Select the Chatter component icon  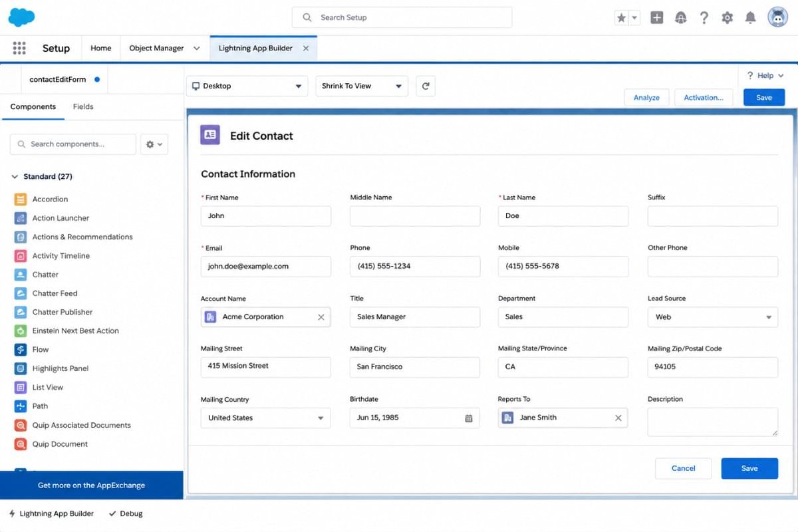tap(20, 274)
